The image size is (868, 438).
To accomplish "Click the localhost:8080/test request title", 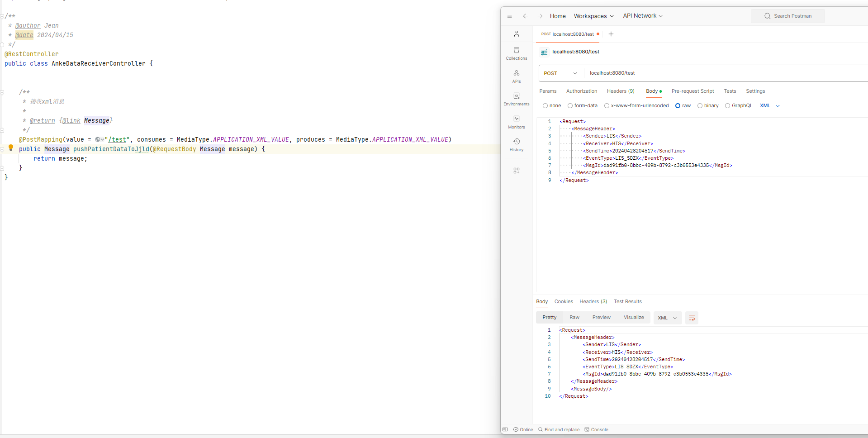I will [x=576, y=52].
